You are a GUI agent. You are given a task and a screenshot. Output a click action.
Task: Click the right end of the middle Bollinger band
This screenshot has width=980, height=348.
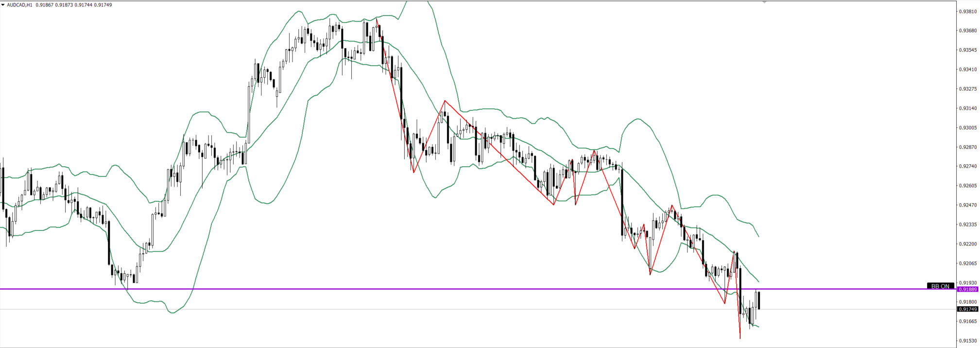(x=758, y=281)
